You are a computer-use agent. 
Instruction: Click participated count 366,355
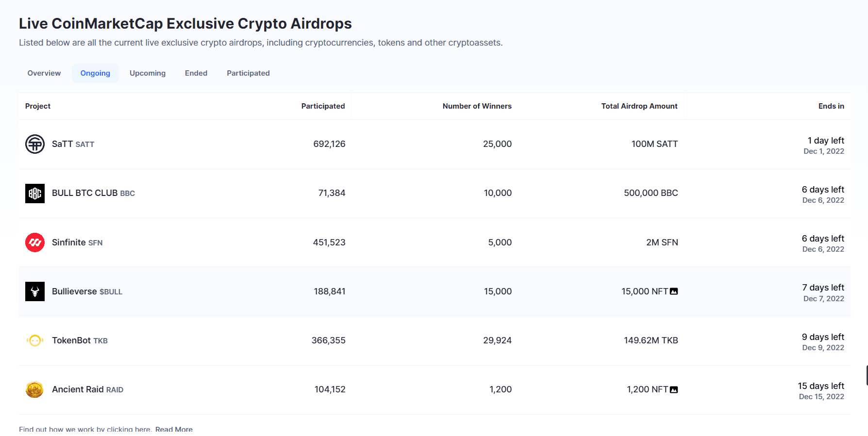point(329,340)
